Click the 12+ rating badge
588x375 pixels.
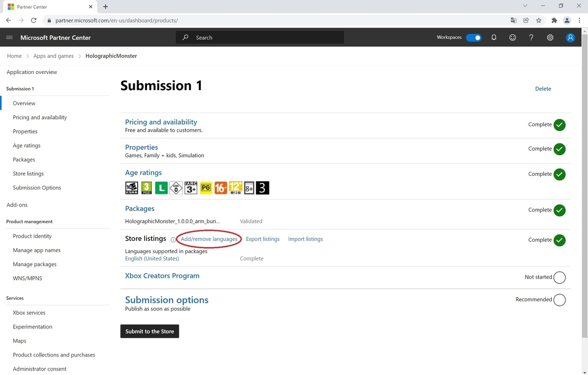pos(236,188)
